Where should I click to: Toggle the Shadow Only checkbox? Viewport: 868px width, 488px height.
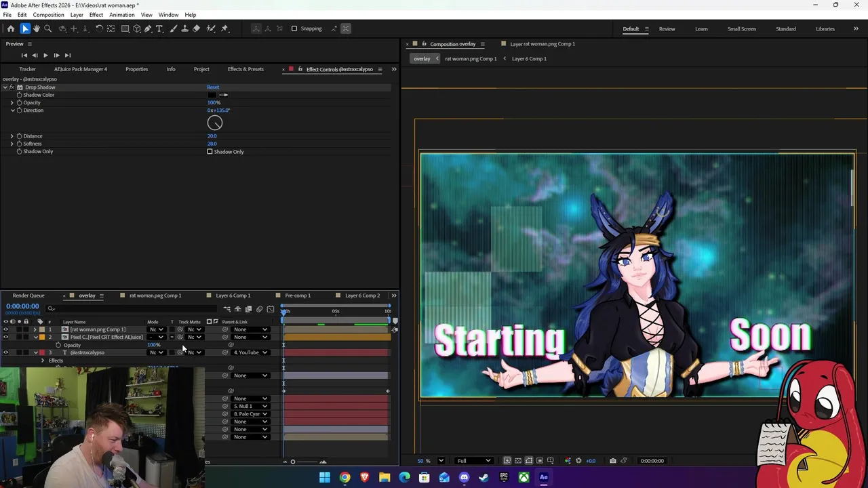[210, 152]
